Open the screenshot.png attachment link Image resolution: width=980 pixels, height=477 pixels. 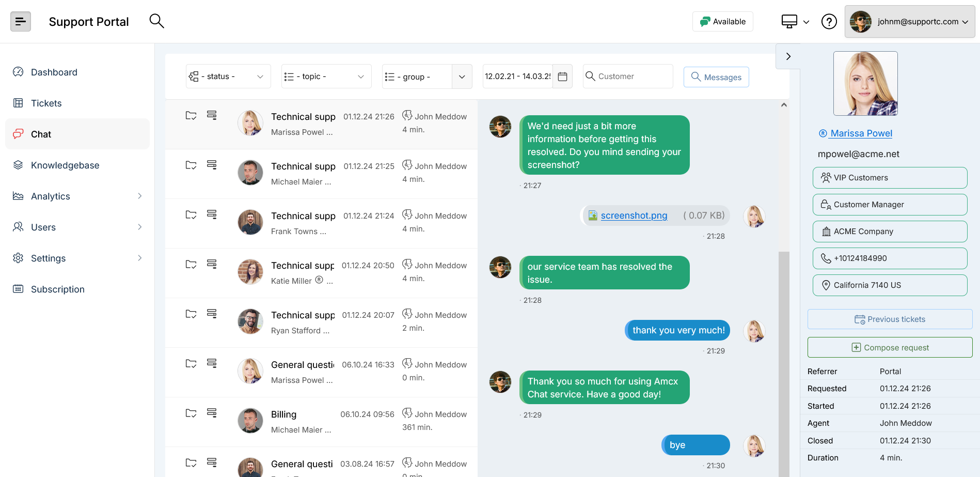[634, 216]
